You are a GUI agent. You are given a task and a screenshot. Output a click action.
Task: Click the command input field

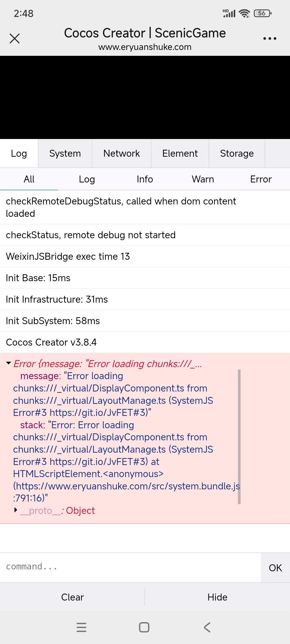[x=130, y=567]
